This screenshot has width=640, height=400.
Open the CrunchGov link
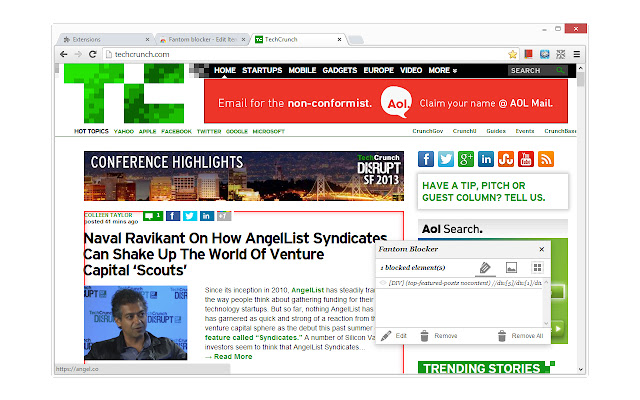click(x=427, y=131)
